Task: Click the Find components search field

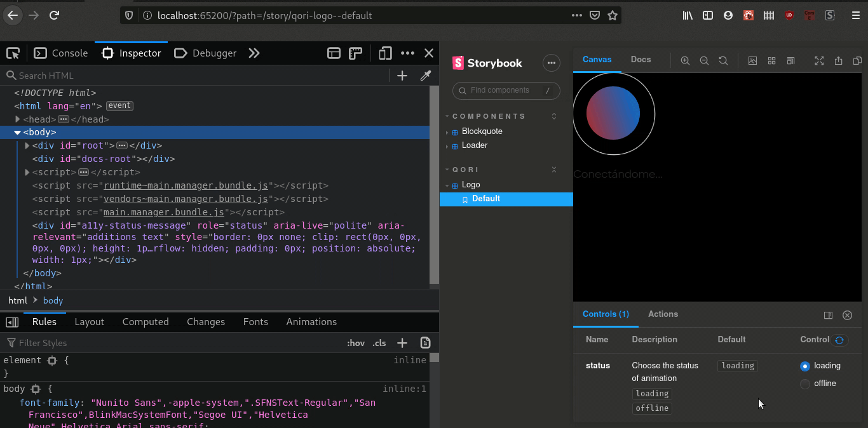Action: (x=506, y=91)
